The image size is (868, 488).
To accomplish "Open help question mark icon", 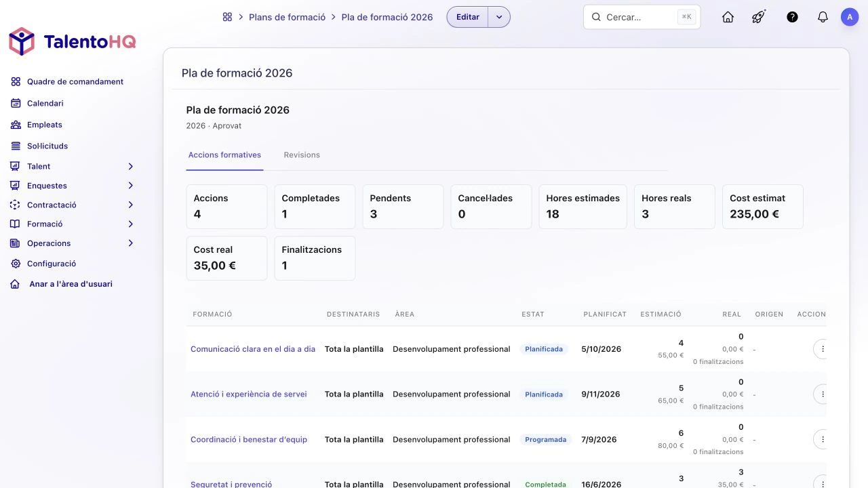I will pyautogui.click(x=792, y=17).
